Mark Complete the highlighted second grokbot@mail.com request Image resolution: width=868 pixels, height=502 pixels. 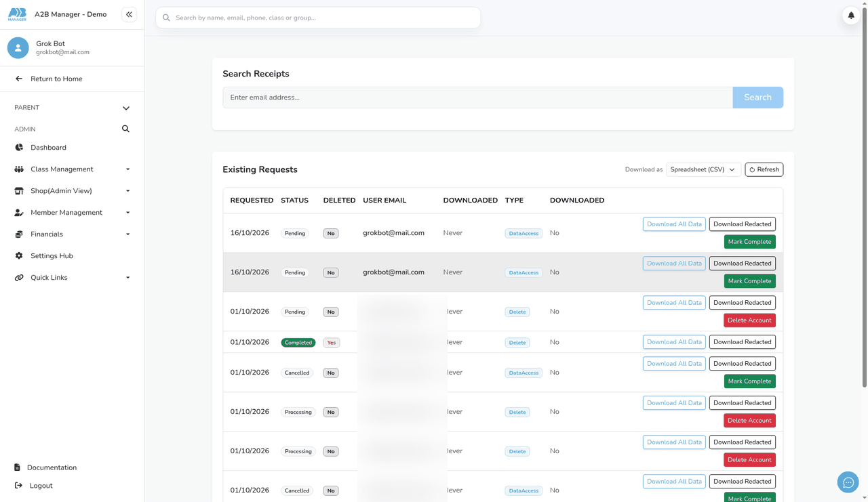point(749,280)
